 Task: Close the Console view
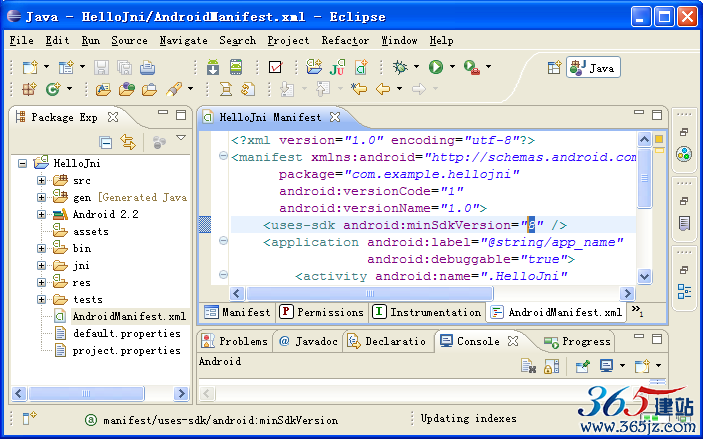(513, 341)
